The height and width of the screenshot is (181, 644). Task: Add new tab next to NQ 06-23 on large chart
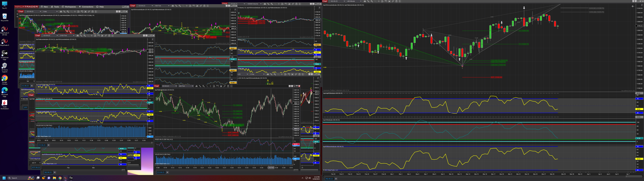tap(336, 179)
